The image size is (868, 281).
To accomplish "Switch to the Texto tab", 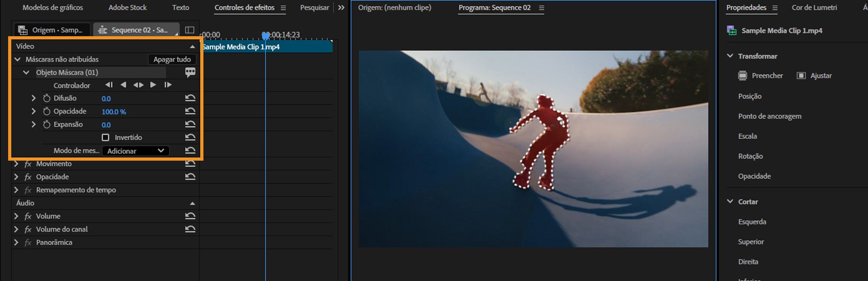I will pyautogui.click(x=180, y=8).
